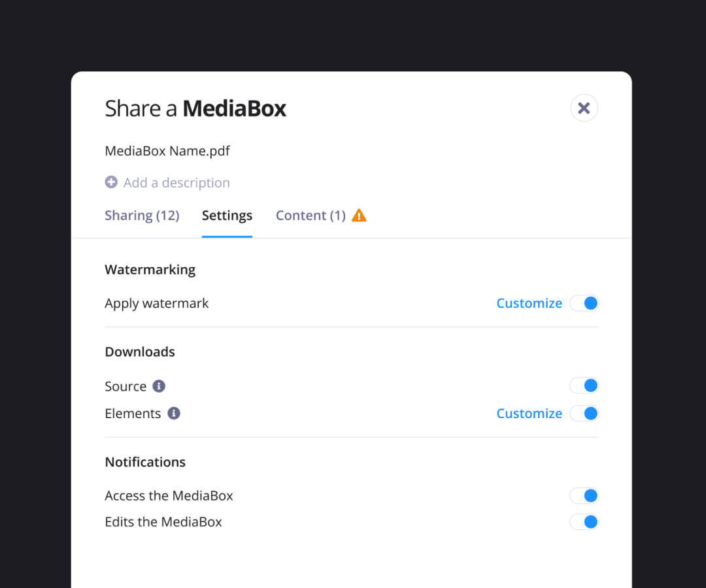Click the Notifications section heading
This screenshot has width=706, height=588.
[x=145, y=462]
